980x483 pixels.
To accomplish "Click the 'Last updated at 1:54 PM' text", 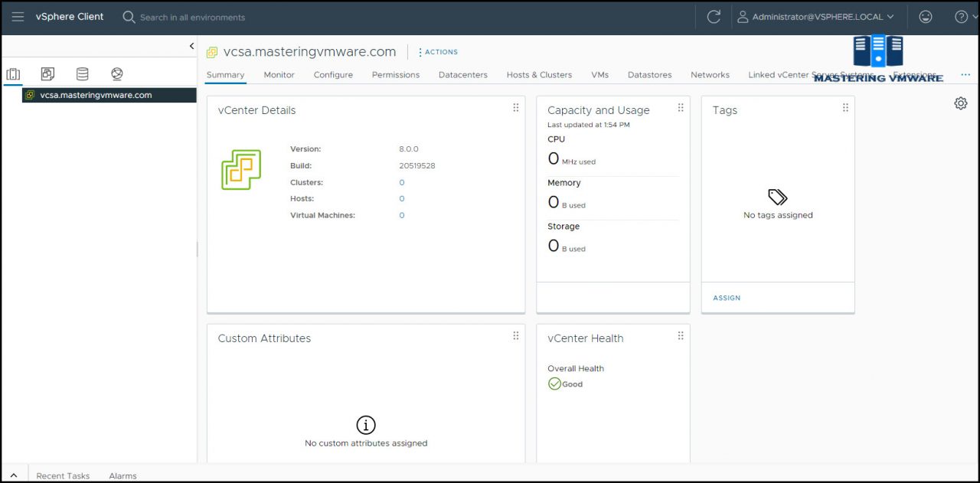I will pos(589,125).
